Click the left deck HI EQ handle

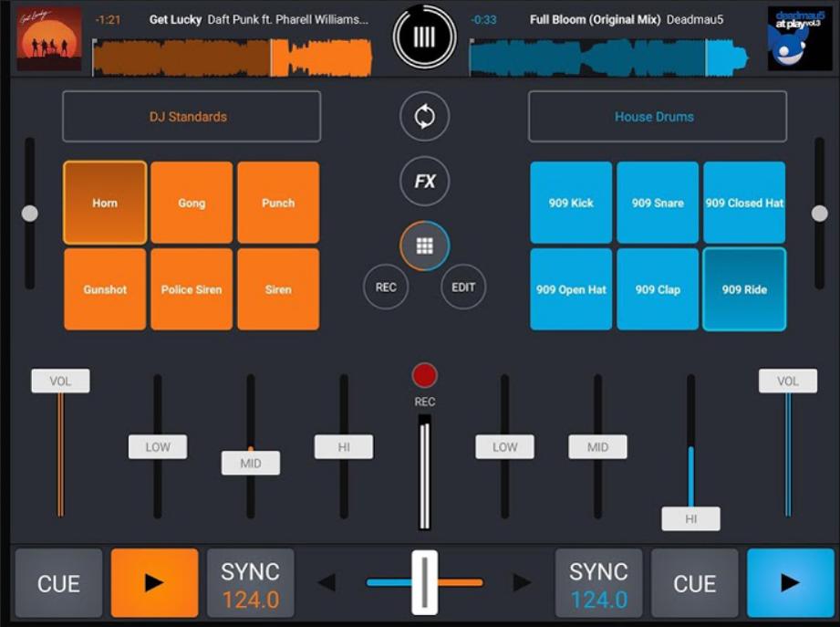(344, 447)
